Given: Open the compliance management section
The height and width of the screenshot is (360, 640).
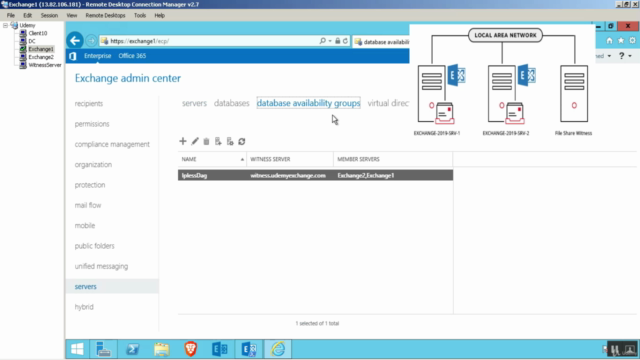Looking at the screenshot, I should [112, 144].
